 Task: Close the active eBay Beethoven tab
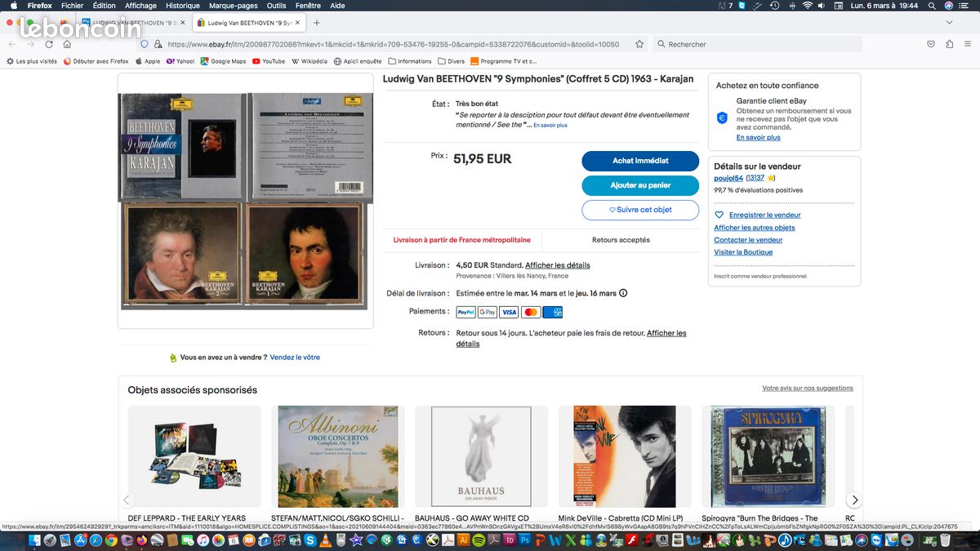(299, 23)
